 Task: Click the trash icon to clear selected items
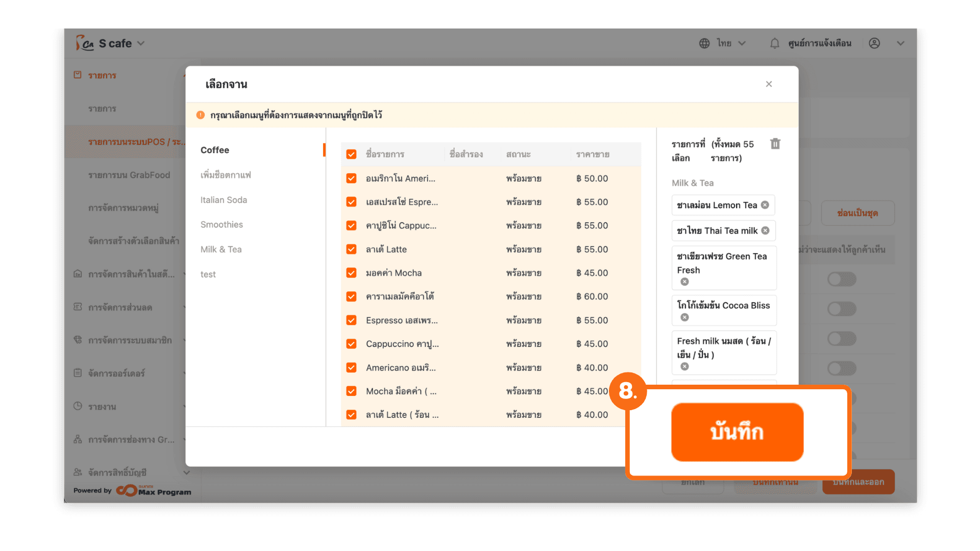coord(775,144)
